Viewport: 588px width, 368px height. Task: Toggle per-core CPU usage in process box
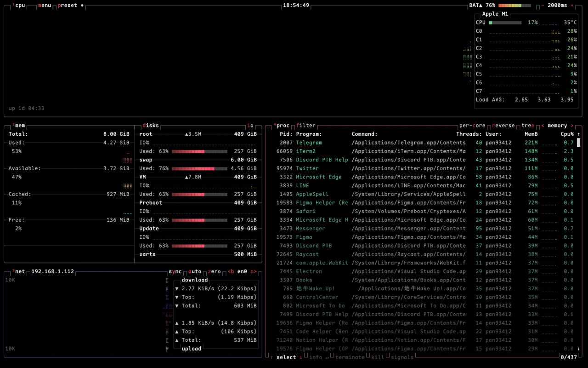pyautogui.click(x=472, y=126)
